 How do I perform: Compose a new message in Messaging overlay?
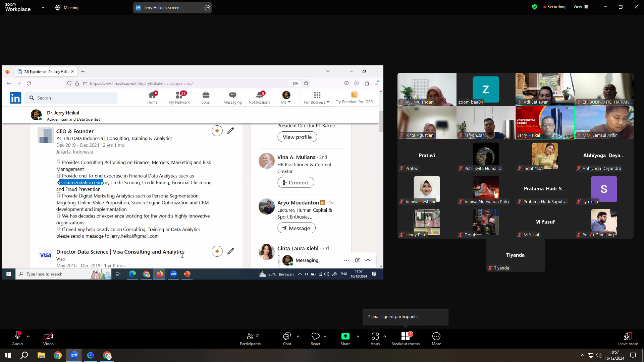coord(358,260)
